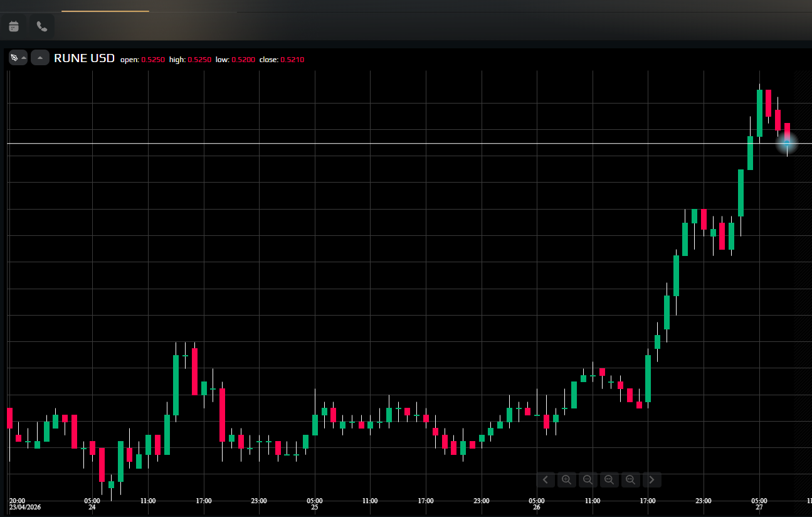
Task: Click the 05:00 26 time axis label
Action: pos(537,504)
